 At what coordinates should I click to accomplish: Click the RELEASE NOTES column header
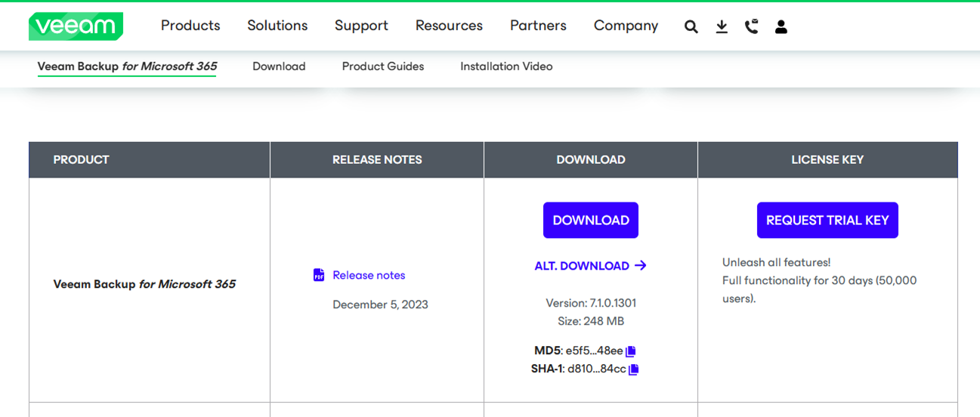tap(377, 159)
